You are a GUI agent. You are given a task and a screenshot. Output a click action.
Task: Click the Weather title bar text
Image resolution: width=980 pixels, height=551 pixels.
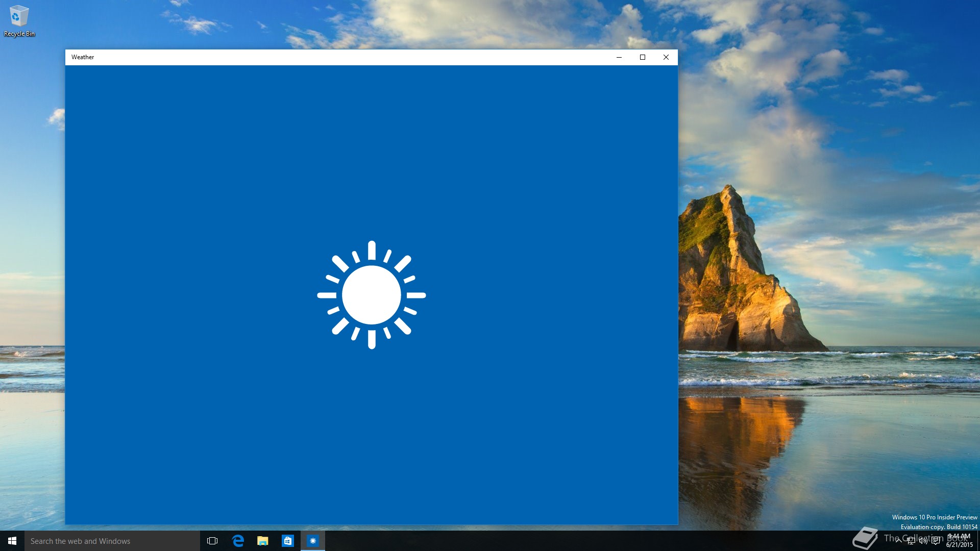pyautogui.click(x=83, y=57)
